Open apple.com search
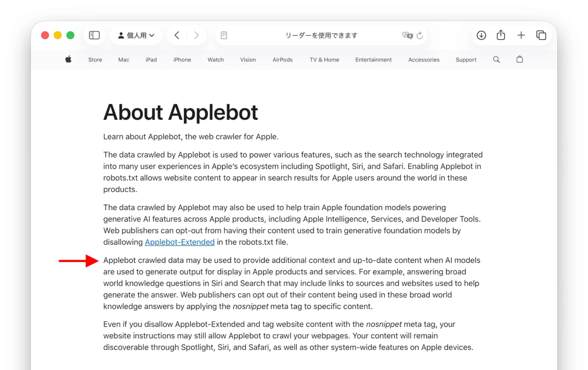The width and height of the screenshot is (588, 370). [x=496, y=60]
